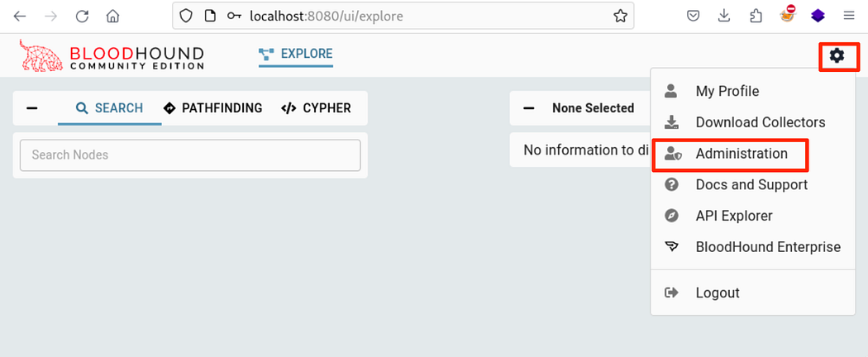Log out via Logout entry
The width and height of the screenshot is (868, 357).
pos(753,293)
